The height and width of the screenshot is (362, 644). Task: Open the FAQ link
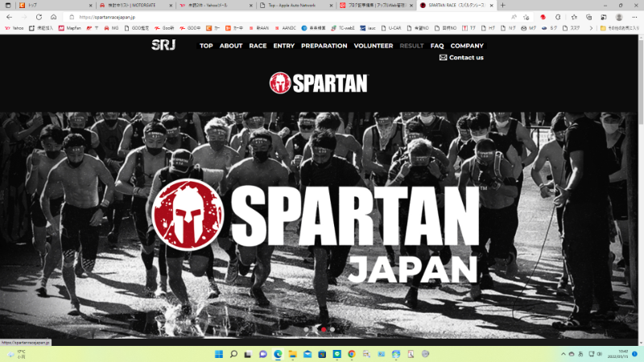(x=437, y=46)
